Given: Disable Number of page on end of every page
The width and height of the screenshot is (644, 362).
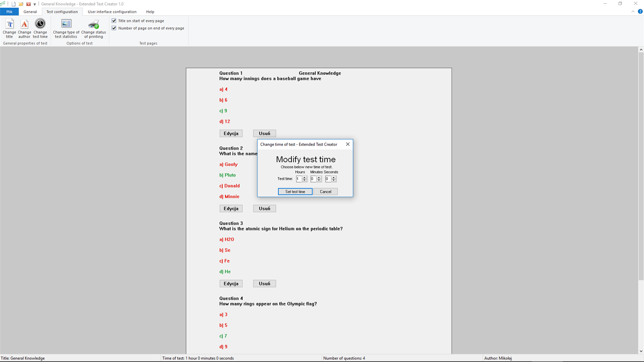Looking at the screenshot, I should click(113, 28).
